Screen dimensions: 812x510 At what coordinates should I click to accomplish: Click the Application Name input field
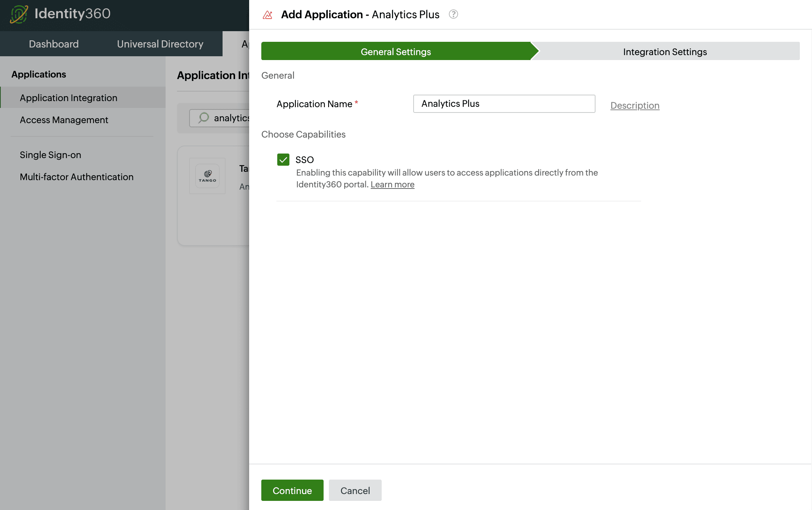[x=504, y=103]
